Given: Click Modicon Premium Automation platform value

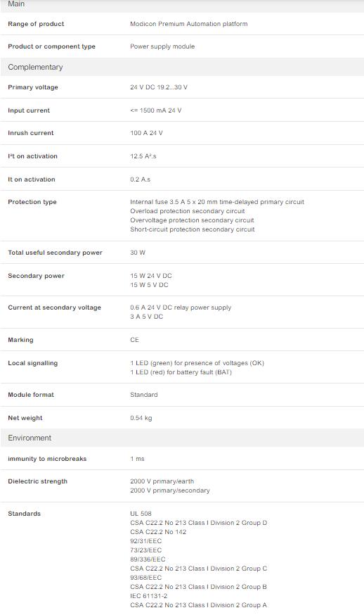Looking at the screenshot, I should [189, 24].
